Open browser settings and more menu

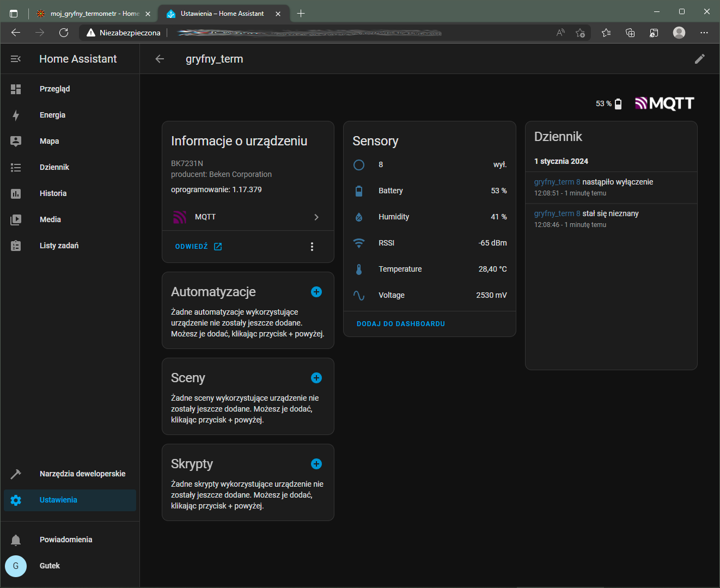(x=704, y=33)
